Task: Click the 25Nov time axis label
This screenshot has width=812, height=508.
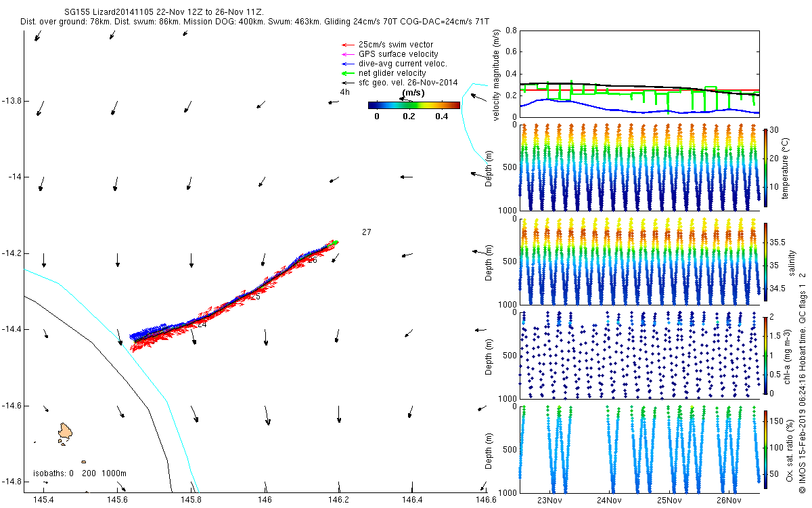Action: pos(669,501)
